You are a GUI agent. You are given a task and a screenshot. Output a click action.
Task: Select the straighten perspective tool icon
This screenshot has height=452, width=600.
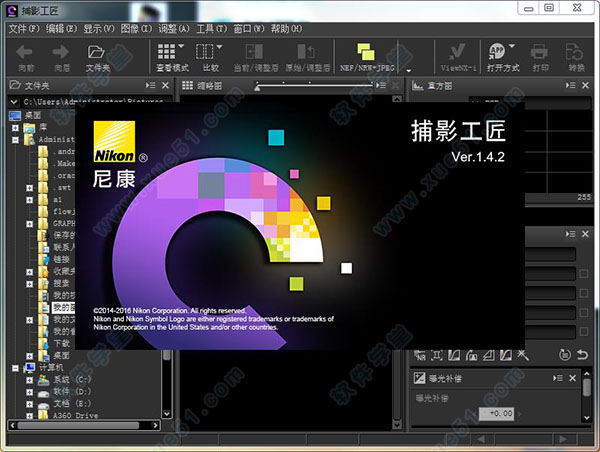(x=489, y=355)
